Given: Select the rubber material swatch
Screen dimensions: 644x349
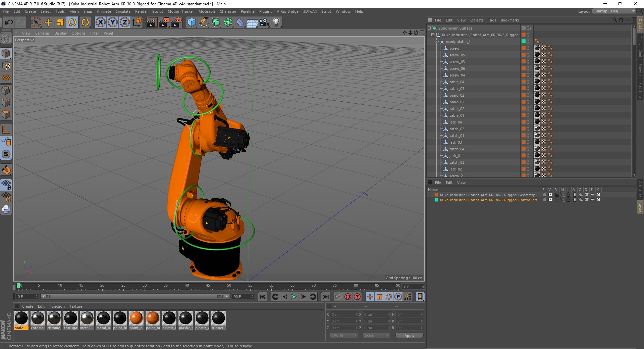Looking at the screenshot, I should click(x=218, y=320).
